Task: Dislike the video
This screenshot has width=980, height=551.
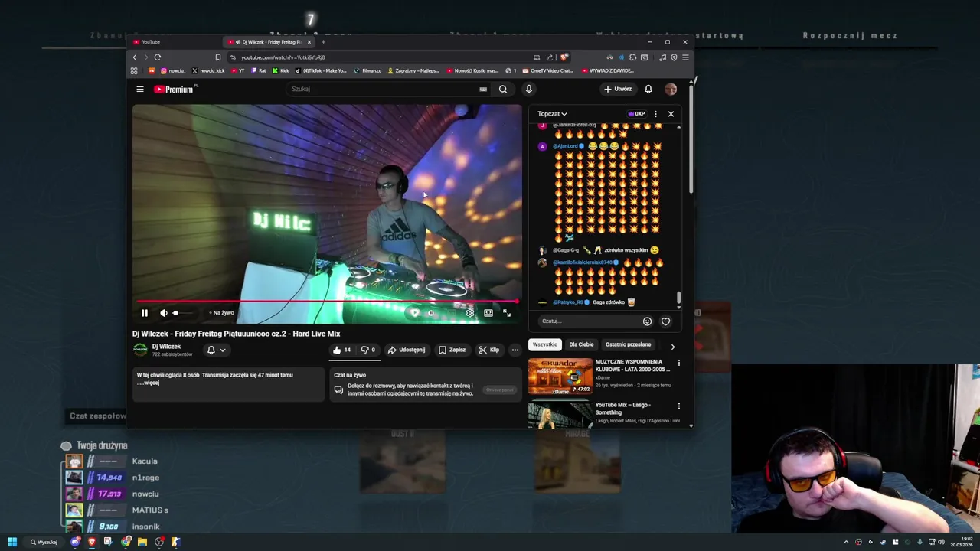Action: [368, 350]
